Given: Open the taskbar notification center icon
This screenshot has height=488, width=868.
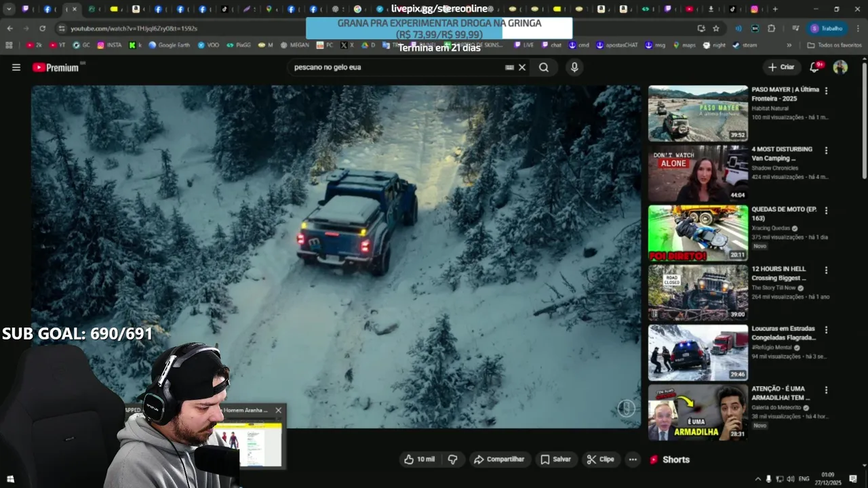Looking at the screenshot, I should pos(853,479).
